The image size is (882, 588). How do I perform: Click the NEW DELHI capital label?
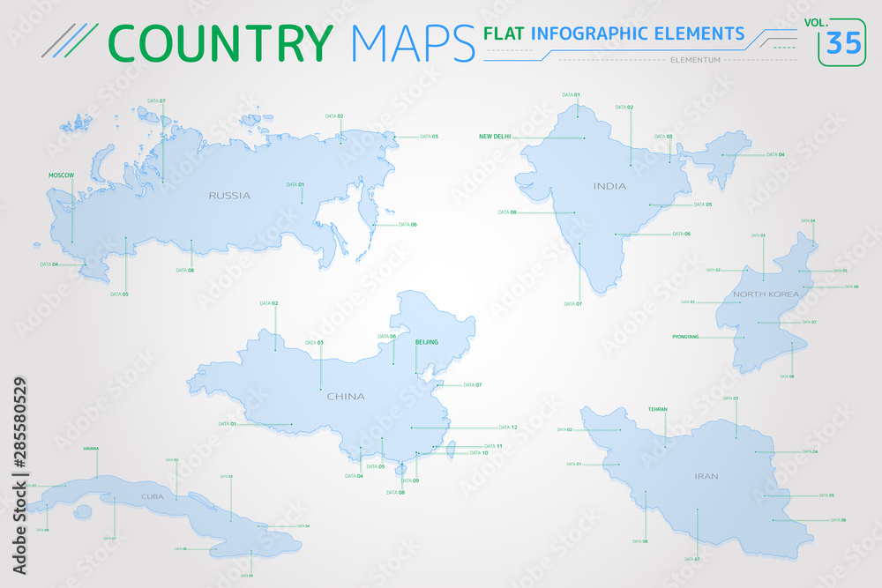495,137
